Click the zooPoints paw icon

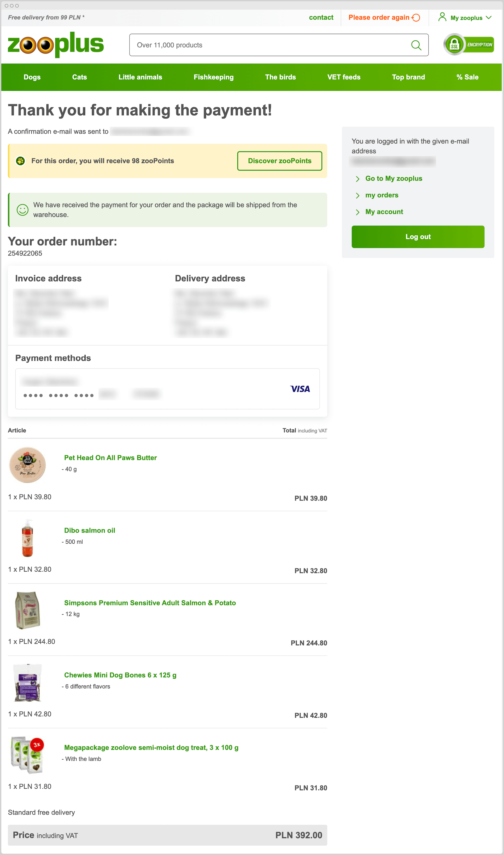point(21,161)
